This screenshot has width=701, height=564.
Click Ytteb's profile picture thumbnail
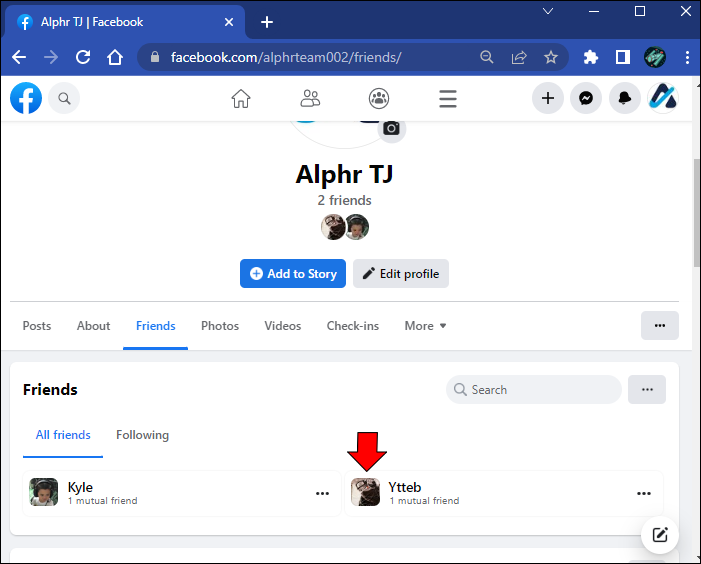365,492
